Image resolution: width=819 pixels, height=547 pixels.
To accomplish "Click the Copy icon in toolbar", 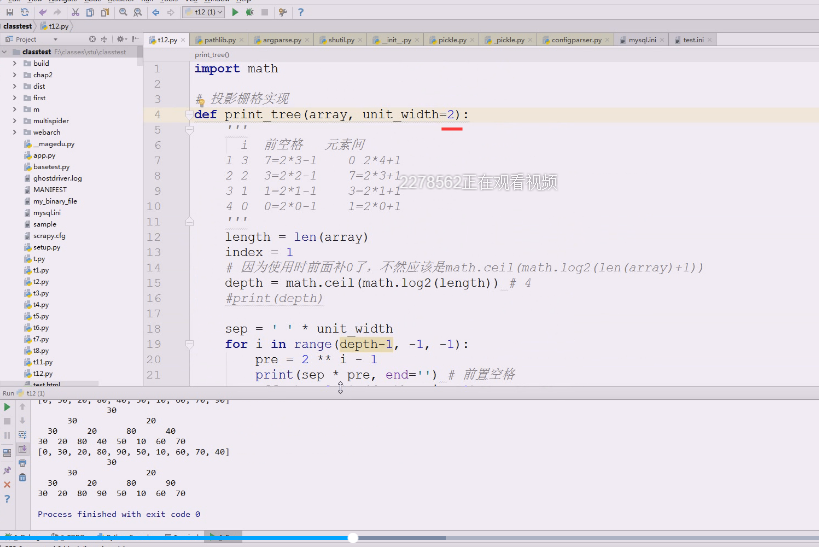I will click(x=90, y=12).
